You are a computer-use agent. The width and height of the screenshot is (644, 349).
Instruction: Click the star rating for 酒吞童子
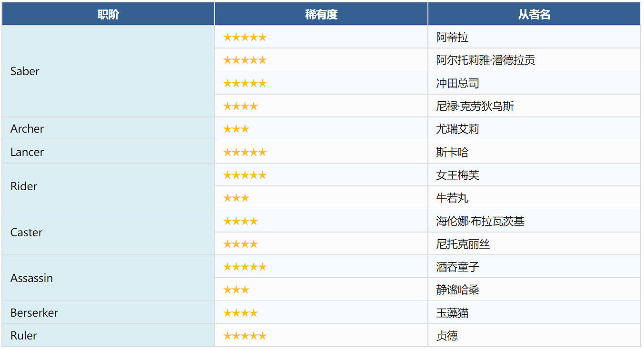[245, 267]
